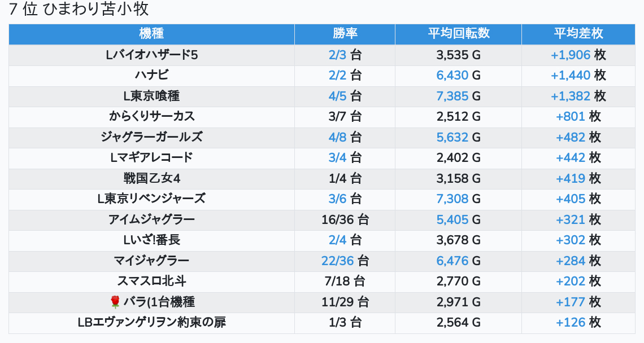Click the Lマギアレコード machine name
The image size is (644, 343).
coord(151,158)
